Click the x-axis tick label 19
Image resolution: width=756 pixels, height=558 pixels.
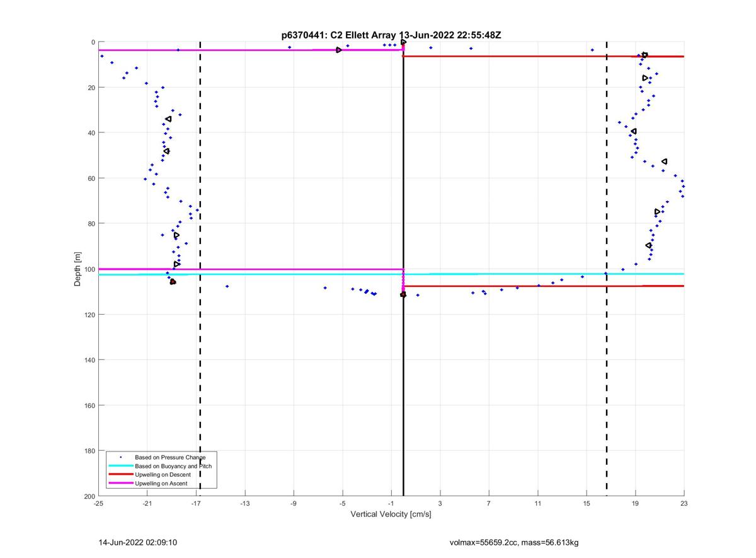click(635, 504)
